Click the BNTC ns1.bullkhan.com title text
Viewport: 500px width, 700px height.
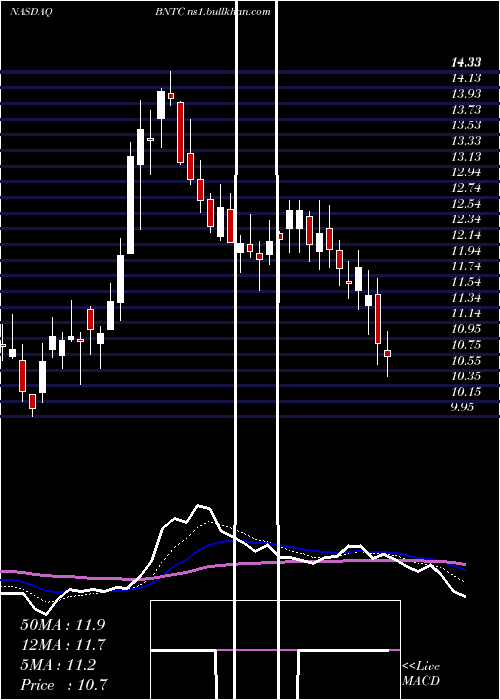click(213, 12)
